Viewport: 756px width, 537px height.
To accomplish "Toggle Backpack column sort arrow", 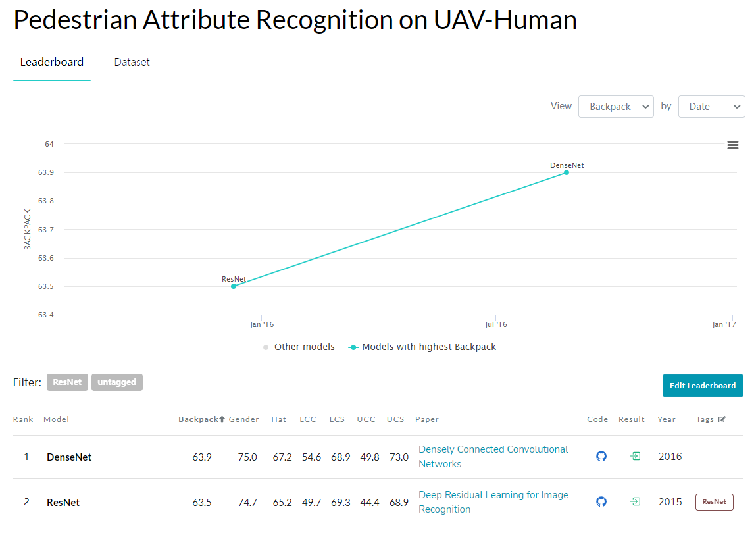I will 222,418.
